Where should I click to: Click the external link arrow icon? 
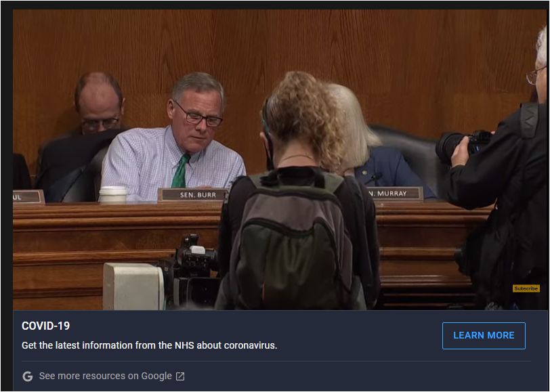point(180,376)
